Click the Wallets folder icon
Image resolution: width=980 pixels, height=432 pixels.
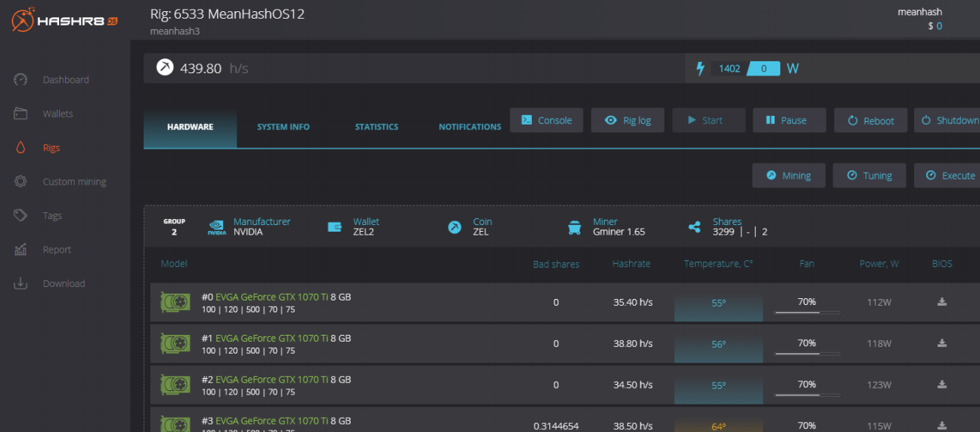coord(20,114)
